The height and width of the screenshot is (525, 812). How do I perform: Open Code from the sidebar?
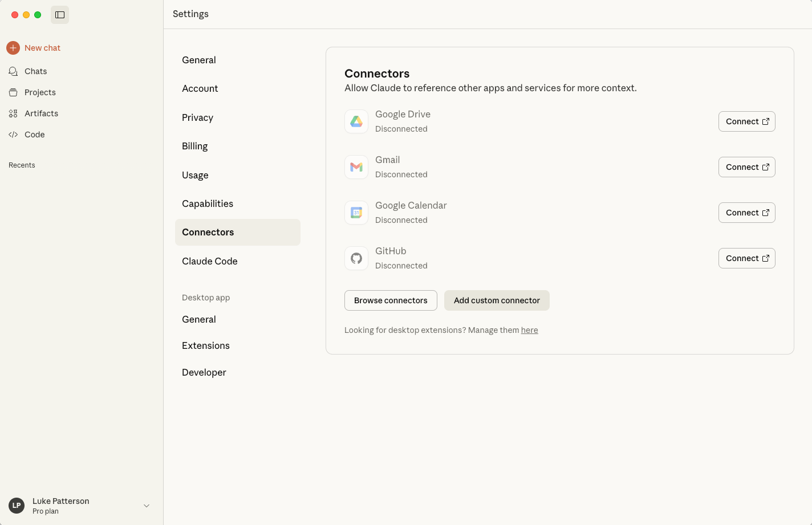click(x=34, y=135)
